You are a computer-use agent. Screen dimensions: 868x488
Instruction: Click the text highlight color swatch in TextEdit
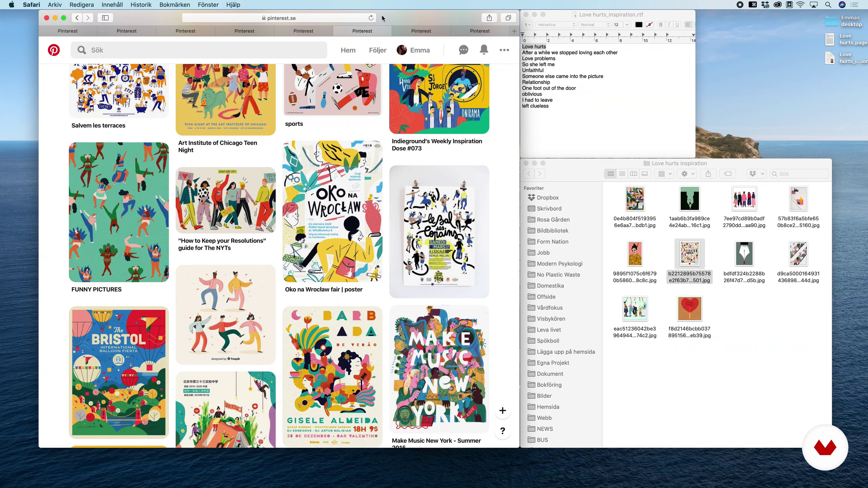649,25
